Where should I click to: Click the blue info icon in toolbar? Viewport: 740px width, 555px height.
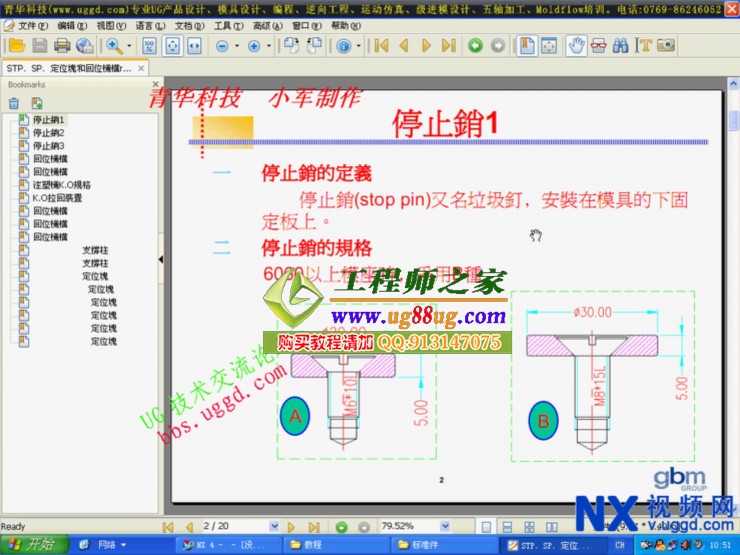[344, 46]
